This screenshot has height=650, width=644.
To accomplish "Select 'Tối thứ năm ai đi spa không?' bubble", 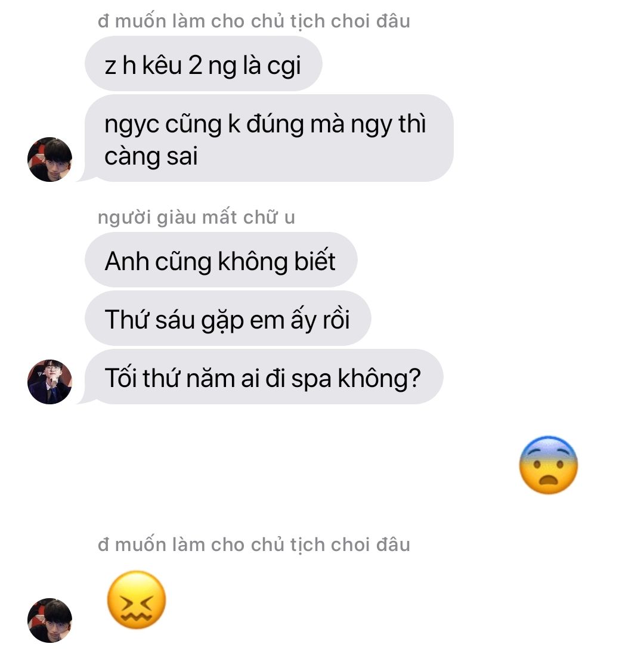I will coord(264,377).
